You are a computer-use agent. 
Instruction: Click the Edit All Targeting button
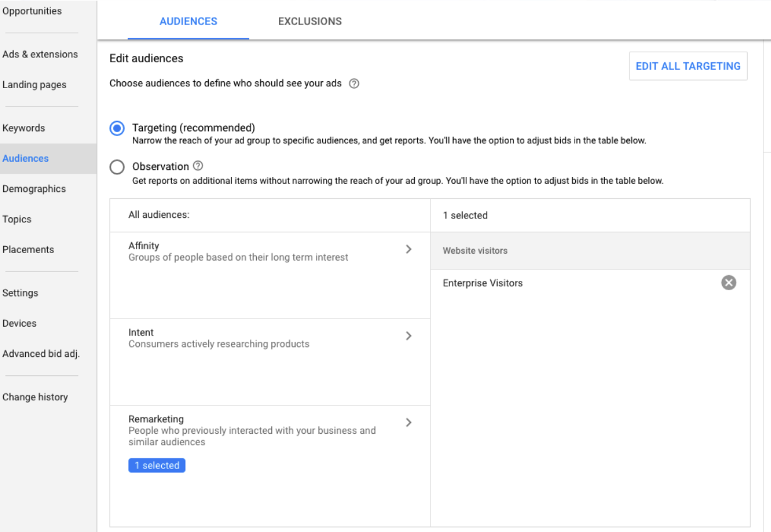point(688,66)
